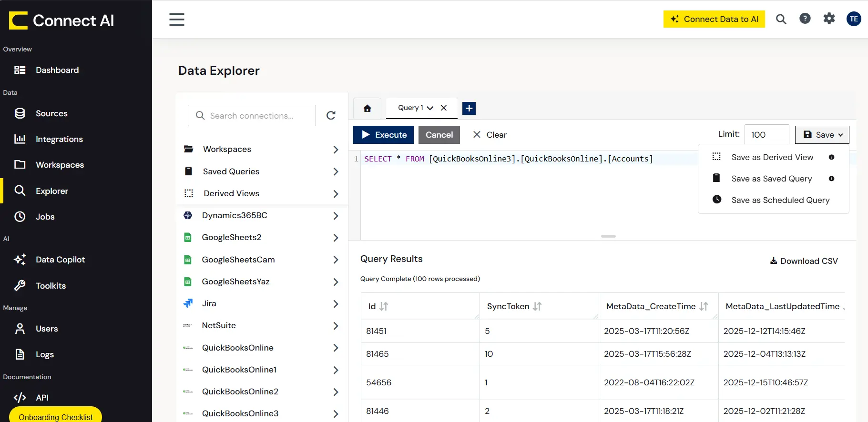Click Connect Data to AI button
The width and height of the screenshot is (868, 422).
pyautogui.click(x=714, y=19)
